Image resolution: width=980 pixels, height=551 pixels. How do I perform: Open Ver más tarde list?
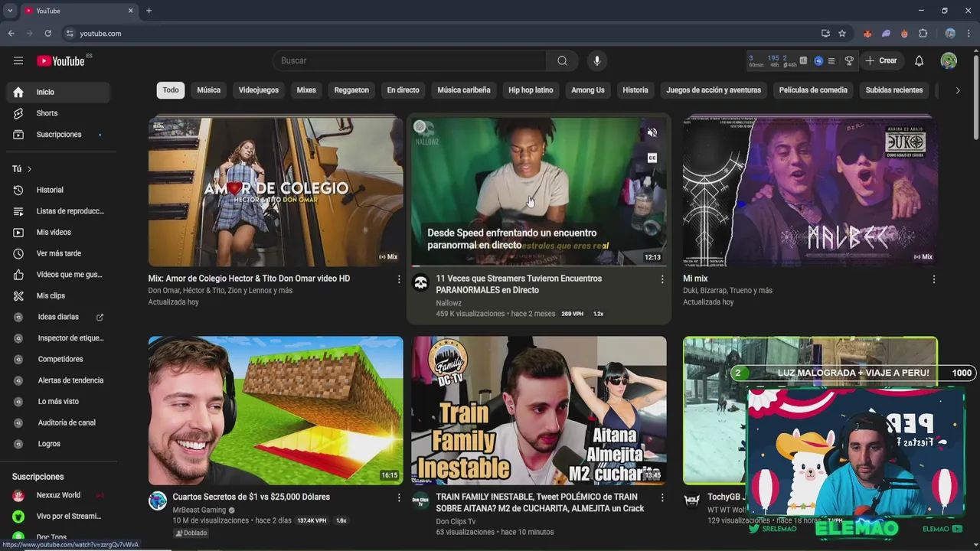tap(58, 253)
